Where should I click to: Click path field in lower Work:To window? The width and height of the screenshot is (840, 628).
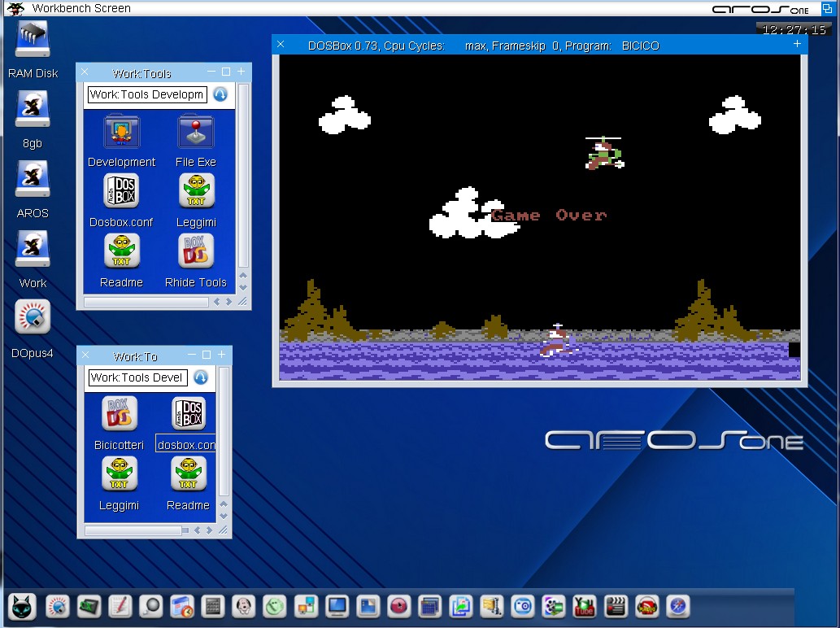click(x=137, y=377)
